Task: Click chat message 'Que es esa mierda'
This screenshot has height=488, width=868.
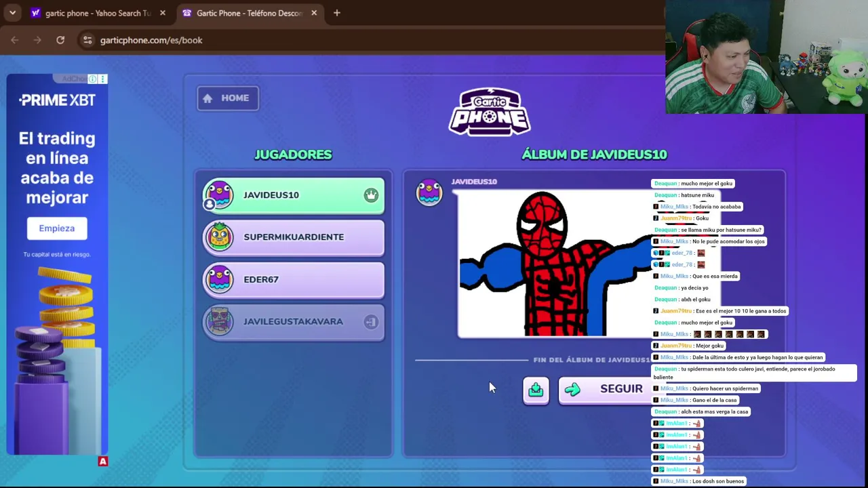Action: (714, 277)
